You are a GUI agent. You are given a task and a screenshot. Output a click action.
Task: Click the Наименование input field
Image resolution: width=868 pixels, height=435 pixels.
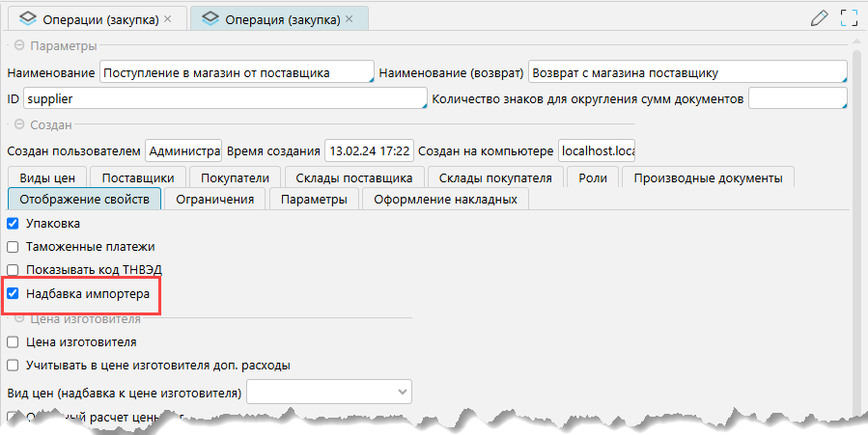pos(236,72)
